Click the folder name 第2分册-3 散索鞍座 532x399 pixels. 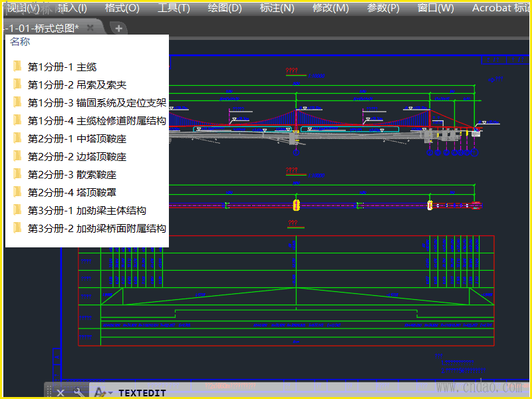coord(72,174)
